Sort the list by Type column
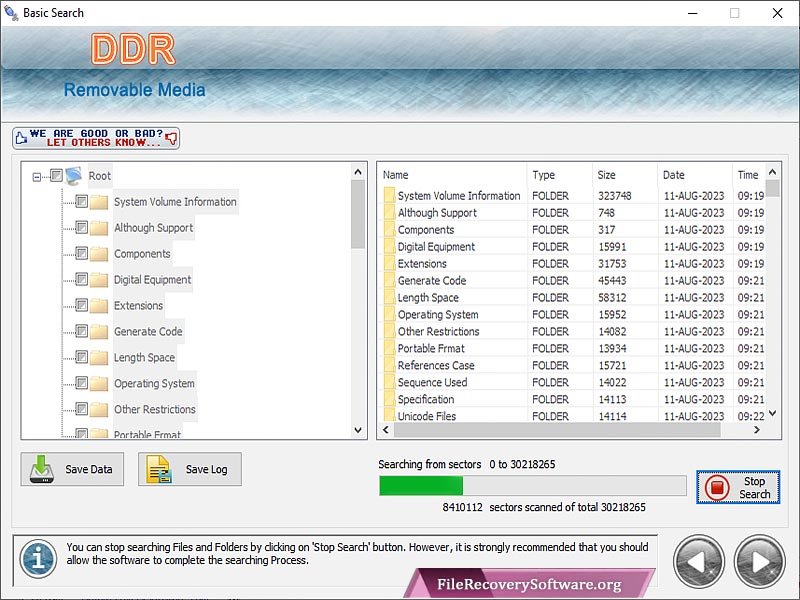The width and height of the screenshot is (800, 600). (x=560, y=175)
